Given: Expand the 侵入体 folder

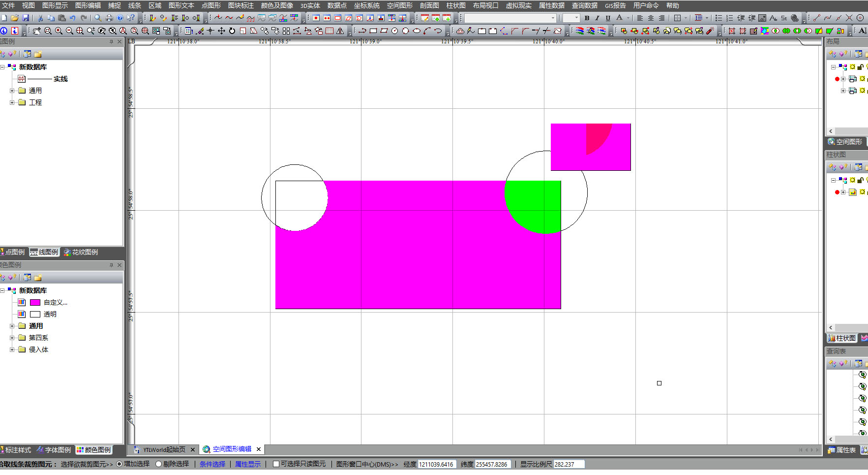Looking at the screenshot, I should click(x=12, y=349).
